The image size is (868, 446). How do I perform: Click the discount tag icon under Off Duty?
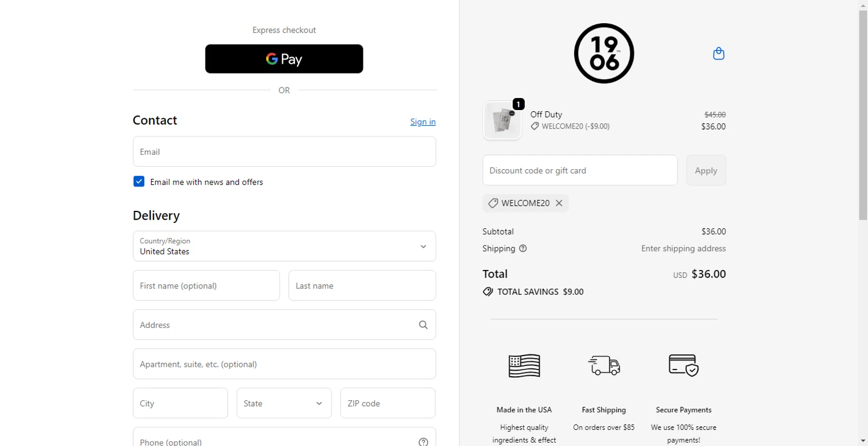coord(535,126)
